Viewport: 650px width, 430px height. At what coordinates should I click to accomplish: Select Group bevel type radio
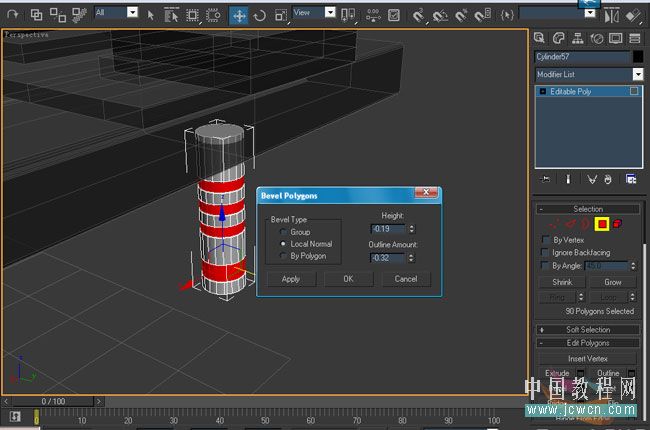283,232
